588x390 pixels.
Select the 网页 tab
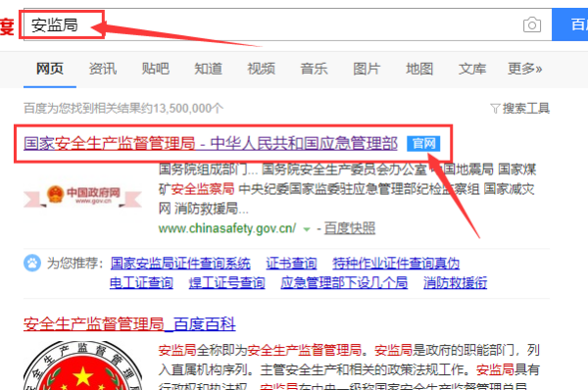click(x=50, y=69)
